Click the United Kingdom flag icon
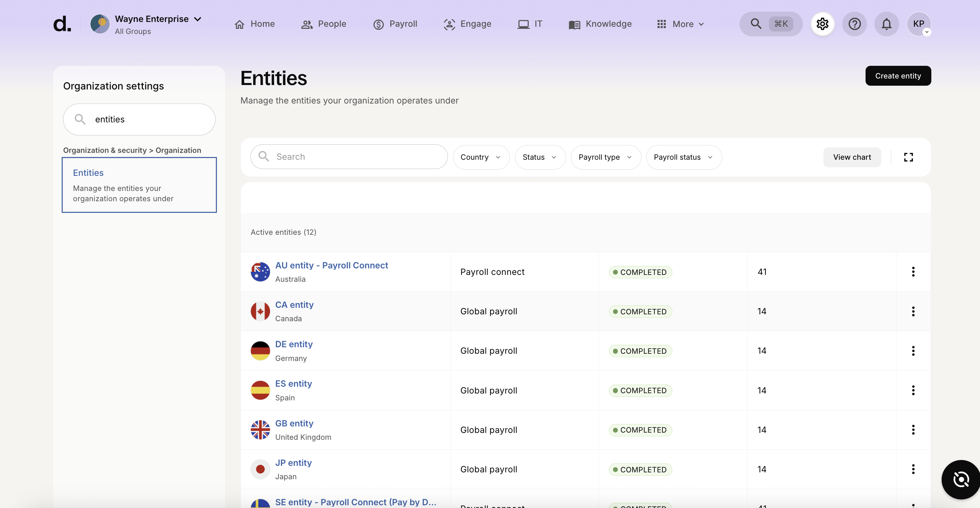 pyautogui.click(x=260, y=430)
